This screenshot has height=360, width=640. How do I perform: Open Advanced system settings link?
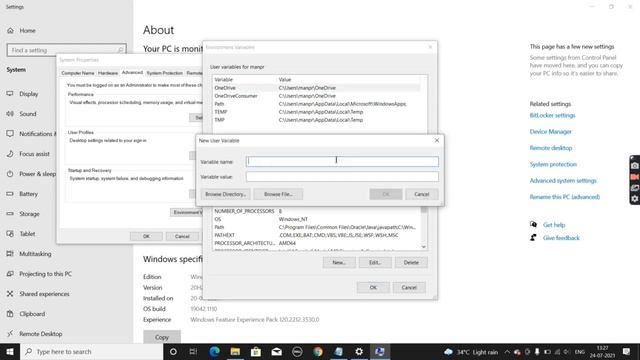[x=563, y=181]
